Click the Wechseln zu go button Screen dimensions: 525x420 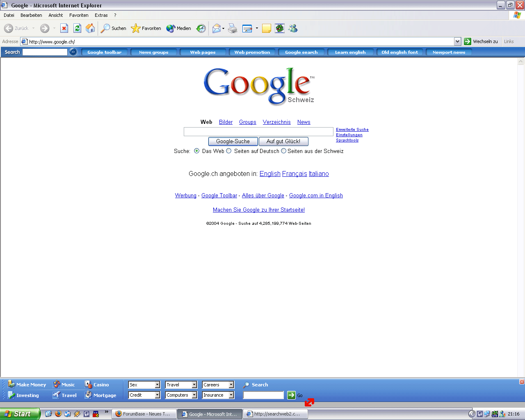coord(481,41)
